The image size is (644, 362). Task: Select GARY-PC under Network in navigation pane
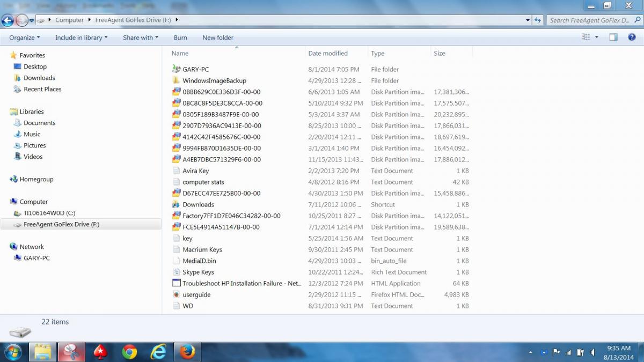click(x=36, y=258)
